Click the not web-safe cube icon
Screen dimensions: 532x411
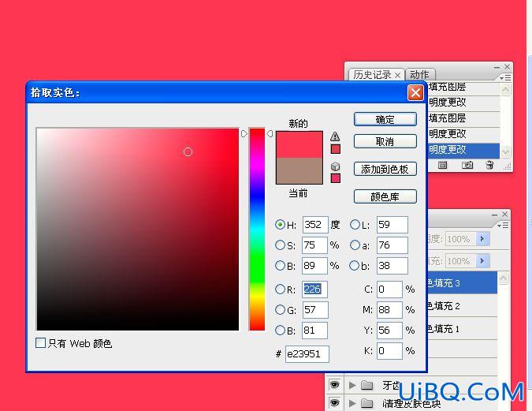click(335, 166)
